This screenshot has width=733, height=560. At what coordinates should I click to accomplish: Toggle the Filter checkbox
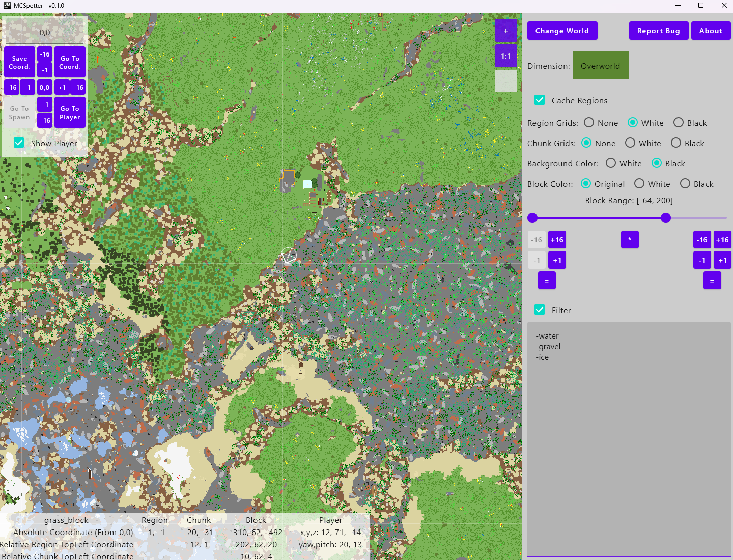point(540,310)
